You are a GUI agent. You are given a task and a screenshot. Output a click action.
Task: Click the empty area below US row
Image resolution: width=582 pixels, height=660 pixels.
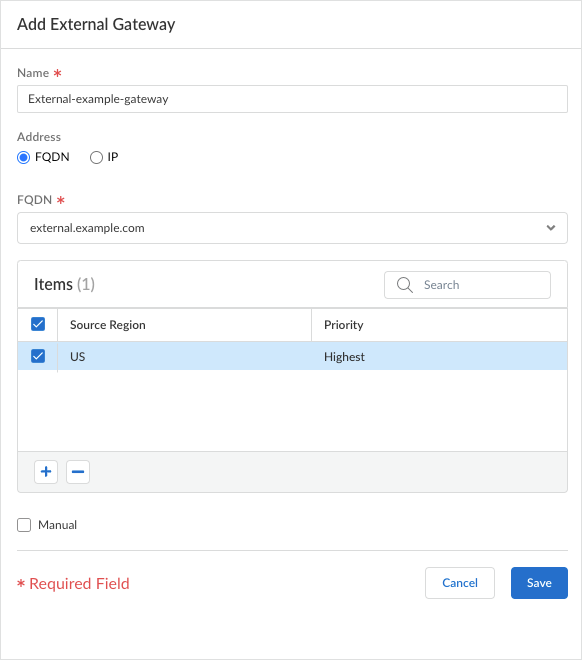point(292,411)
